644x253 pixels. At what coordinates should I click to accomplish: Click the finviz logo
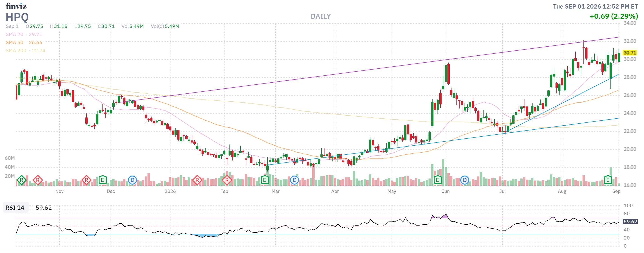16,6
